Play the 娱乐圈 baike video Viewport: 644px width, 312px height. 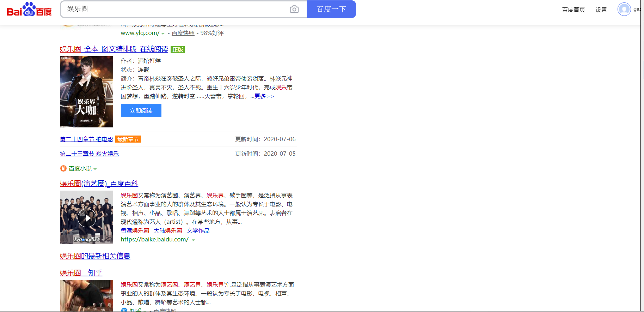[86, 218]
